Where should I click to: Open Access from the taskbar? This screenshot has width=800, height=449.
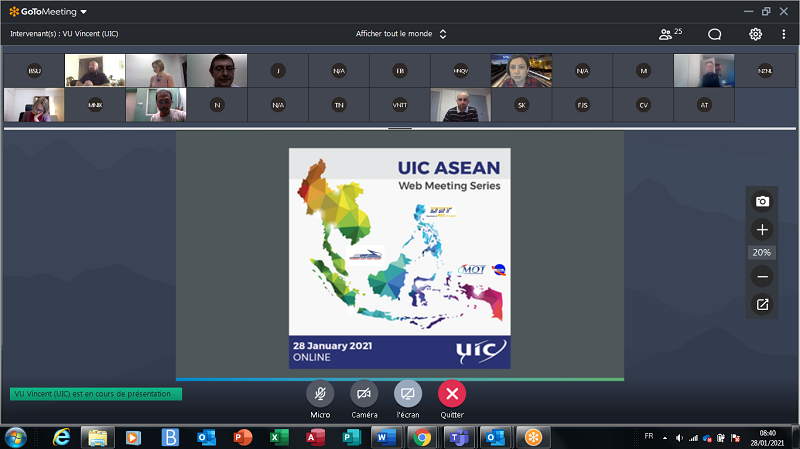point(315,437)
